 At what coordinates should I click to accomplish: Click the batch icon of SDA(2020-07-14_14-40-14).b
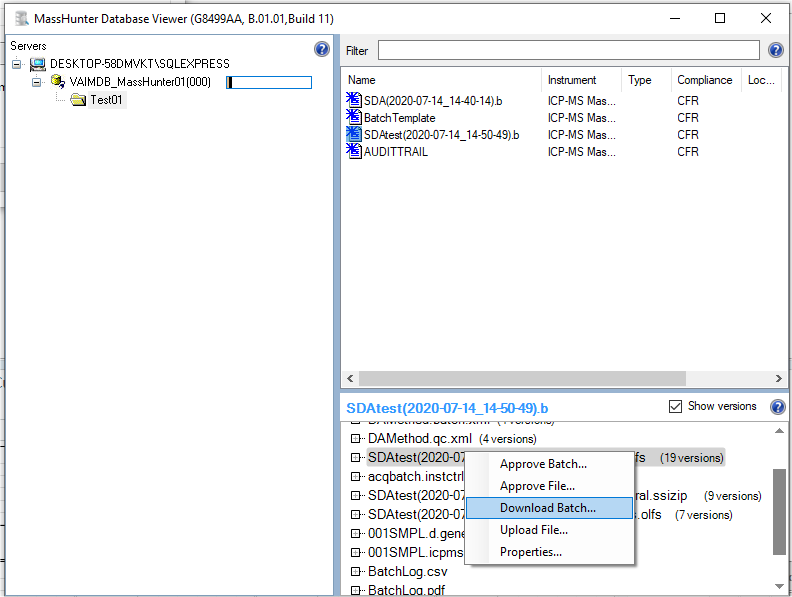pyautogui.click(x=354, y=100)
